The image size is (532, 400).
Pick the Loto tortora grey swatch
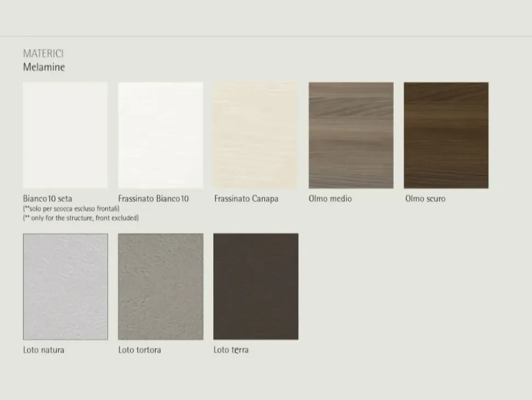[x=160, y=286]
